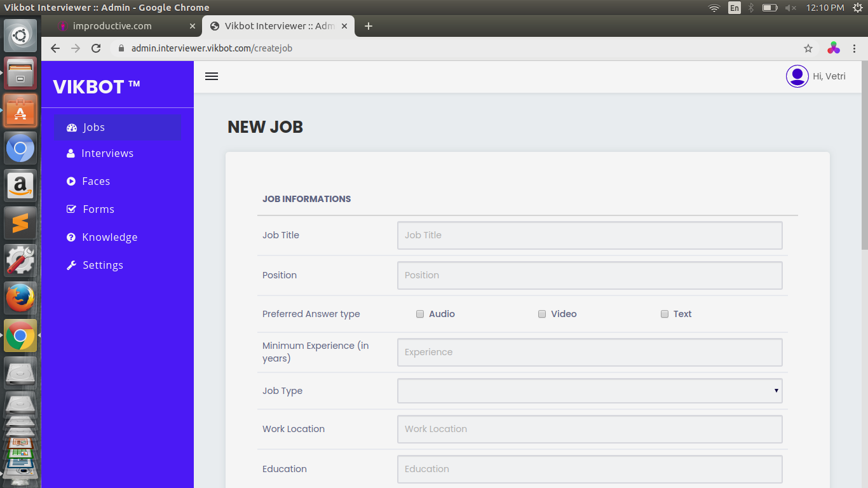Enable the Text answer type checkbox
Screen dimensions: 868x488
point(665,314)
